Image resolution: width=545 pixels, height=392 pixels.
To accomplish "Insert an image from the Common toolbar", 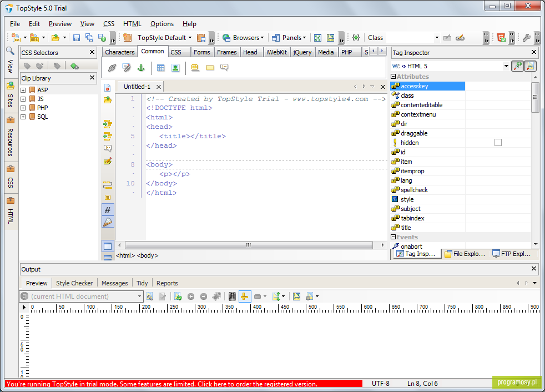I will coord(175,68).
